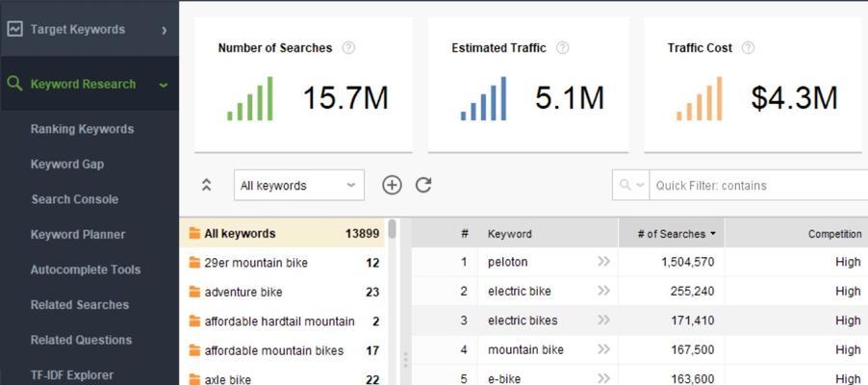Sort by # of Searches column header
868x385 pixels.
click(x=672, y=234)
